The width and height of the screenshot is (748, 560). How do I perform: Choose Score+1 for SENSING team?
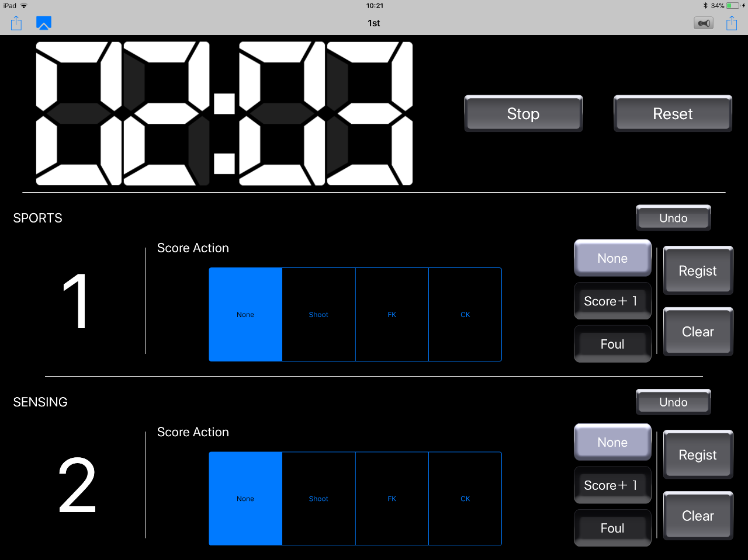tap(612, 485)
